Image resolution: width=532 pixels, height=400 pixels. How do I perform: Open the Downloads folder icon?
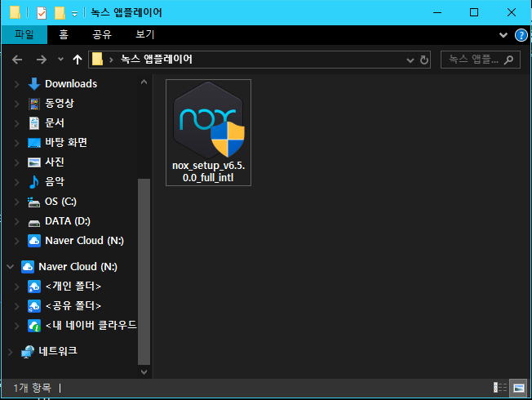34,84
